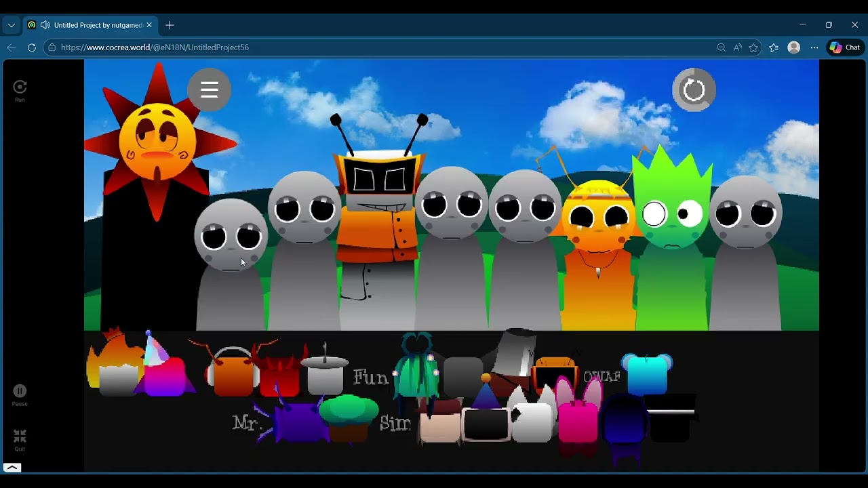This screenshot has width=868, height=488.
Task: Pick the white cat-eared character icon
Action: (x=532, y=415)
